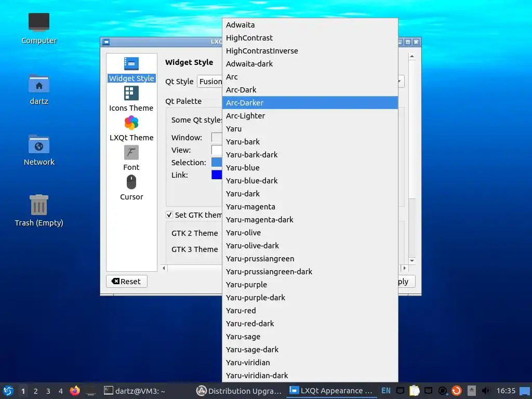Switch to desktop 4 in pager

tap(61, 391)
